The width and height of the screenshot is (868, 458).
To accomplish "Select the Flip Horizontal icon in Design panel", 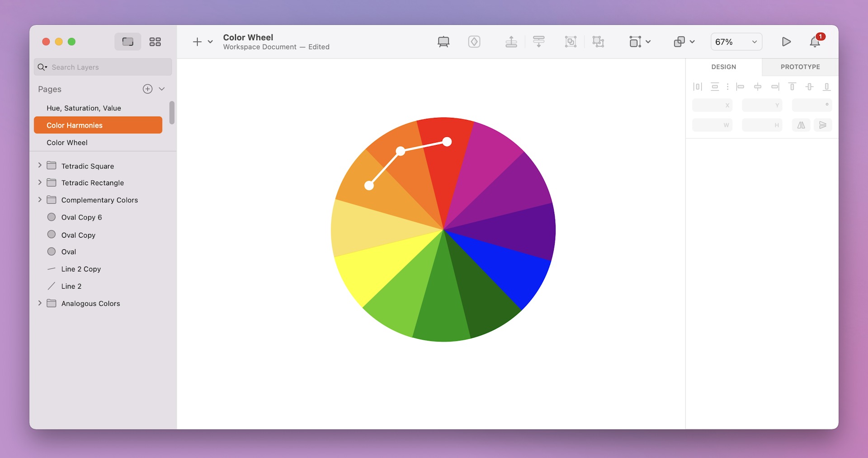I will (801, 125).
